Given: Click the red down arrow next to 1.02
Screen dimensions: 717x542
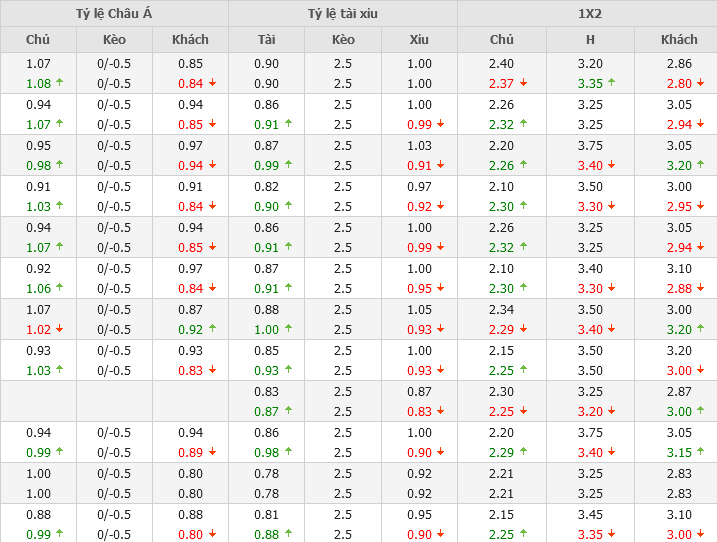Looking at the screenshot, I should [60, 330].
